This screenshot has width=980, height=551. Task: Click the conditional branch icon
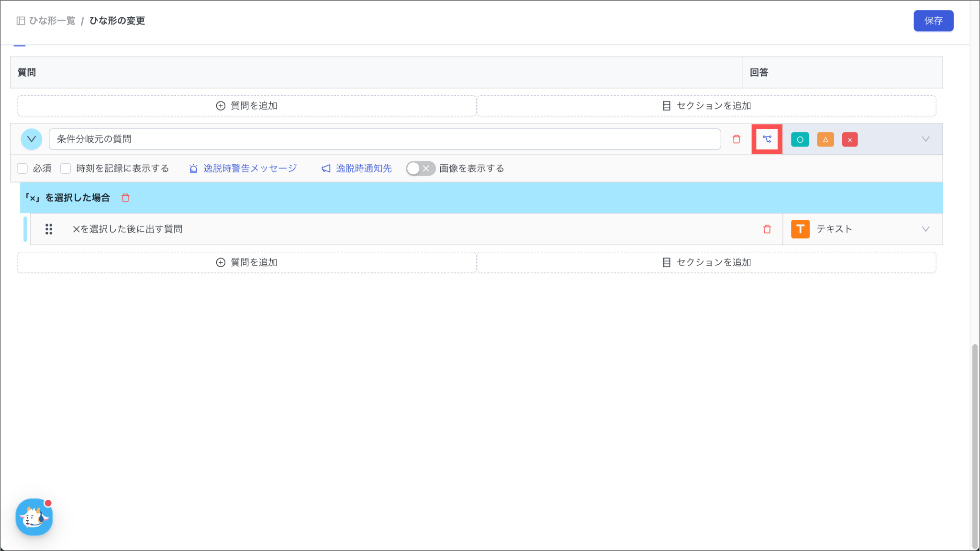[767, 139]
